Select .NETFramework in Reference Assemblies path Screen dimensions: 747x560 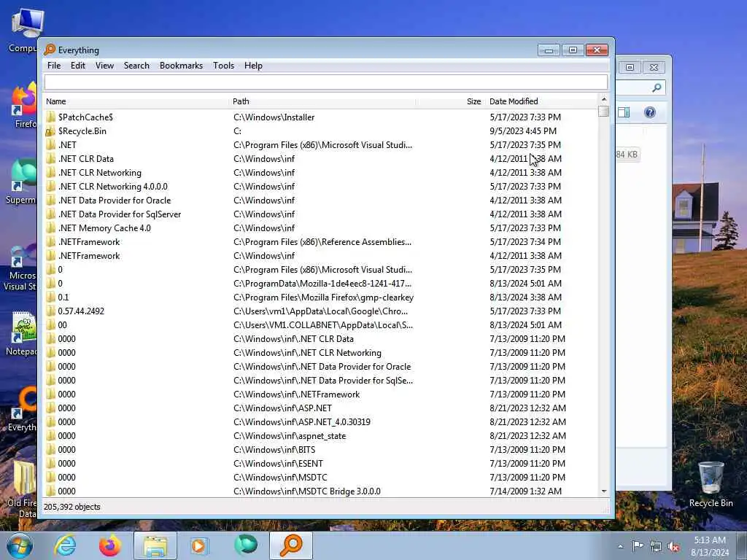[x=88, y=242]
